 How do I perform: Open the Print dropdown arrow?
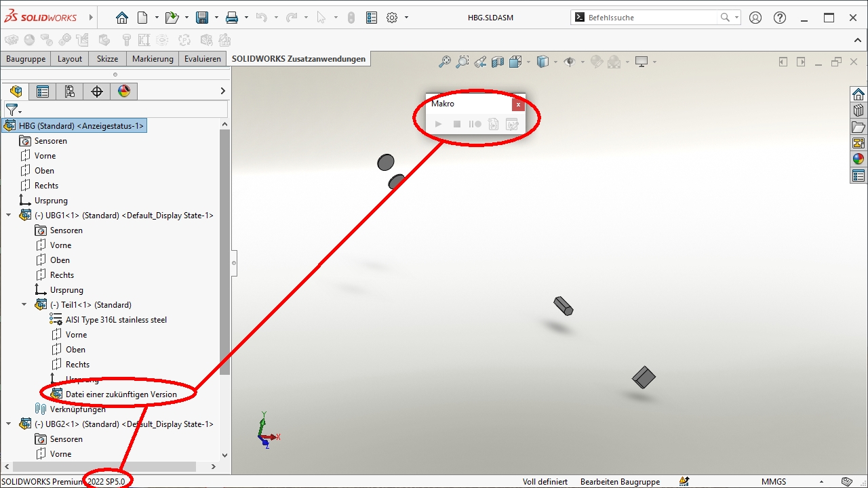point(247,18)
